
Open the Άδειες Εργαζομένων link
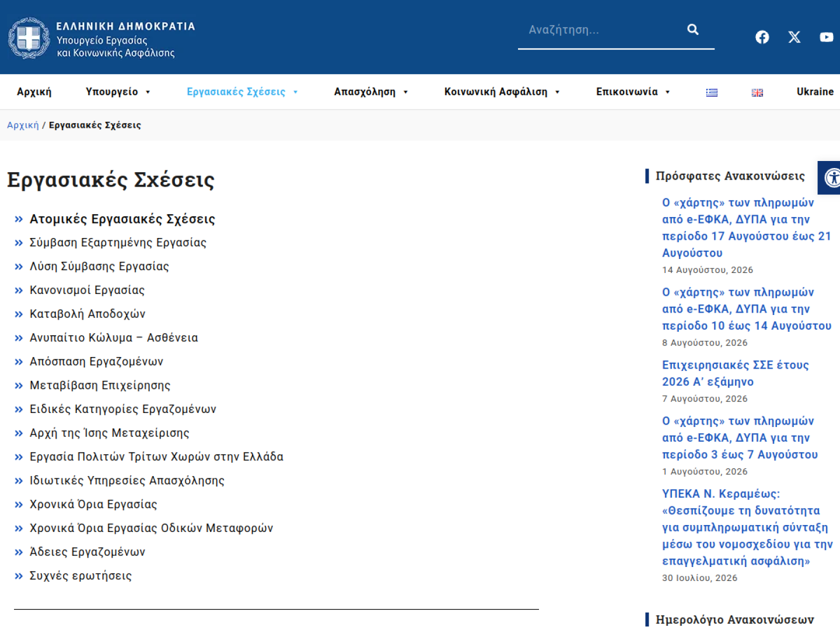(x=87, y=552)
